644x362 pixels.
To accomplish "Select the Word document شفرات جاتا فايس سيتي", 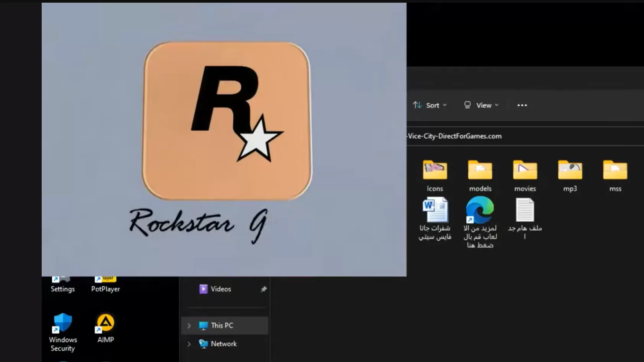I will [435, 219].
